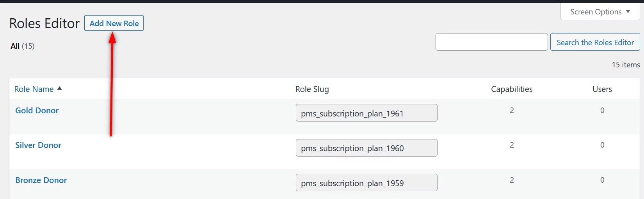The height and width of the screenshot is (199, 644).
Task: Click the Role Slug column header
Action: click(312, 89)
